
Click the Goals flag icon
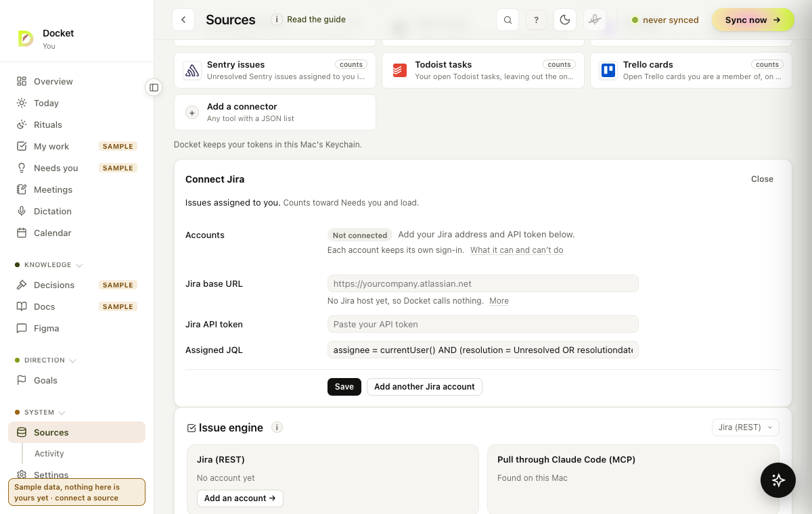click(x=22, y=380)
